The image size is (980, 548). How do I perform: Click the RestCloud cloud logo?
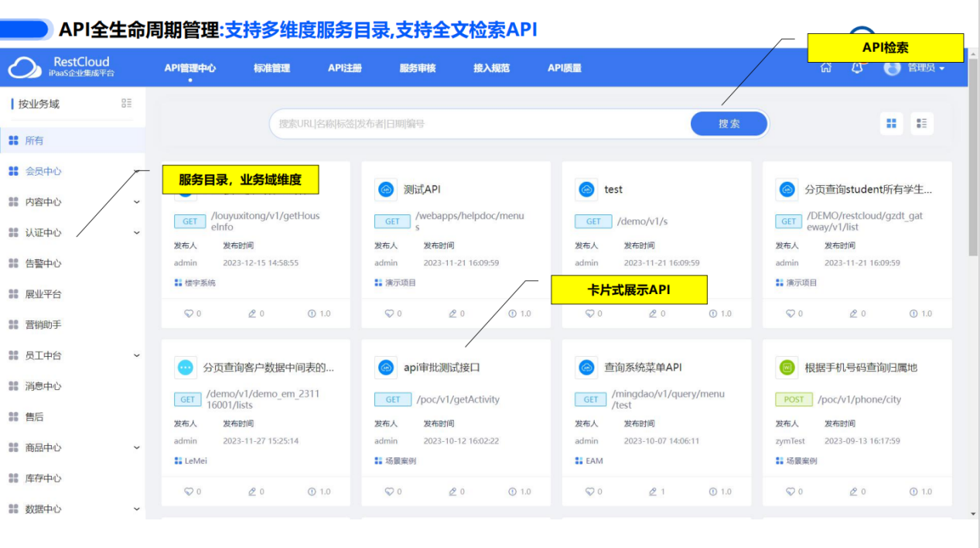pos(24,68)
